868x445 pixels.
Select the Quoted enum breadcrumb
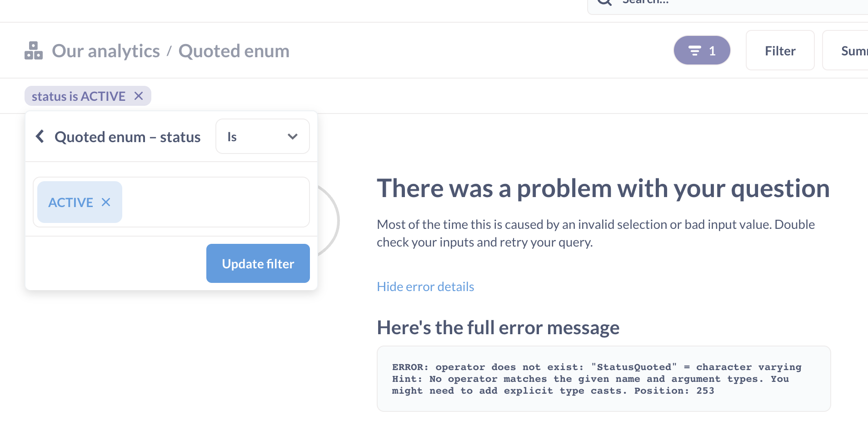[234, 50]
